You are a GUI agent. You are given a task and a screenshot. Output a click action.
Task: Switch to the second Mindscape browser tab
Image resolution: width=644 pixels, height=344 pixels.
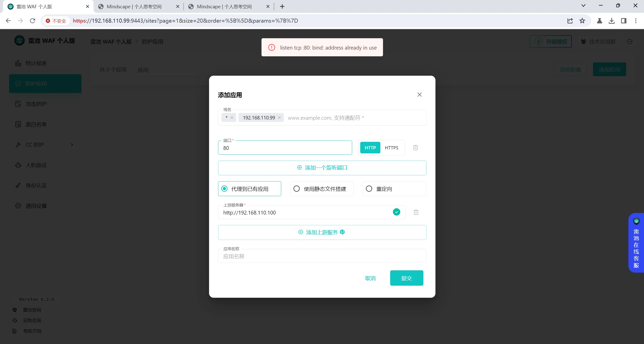pos(224,7)
